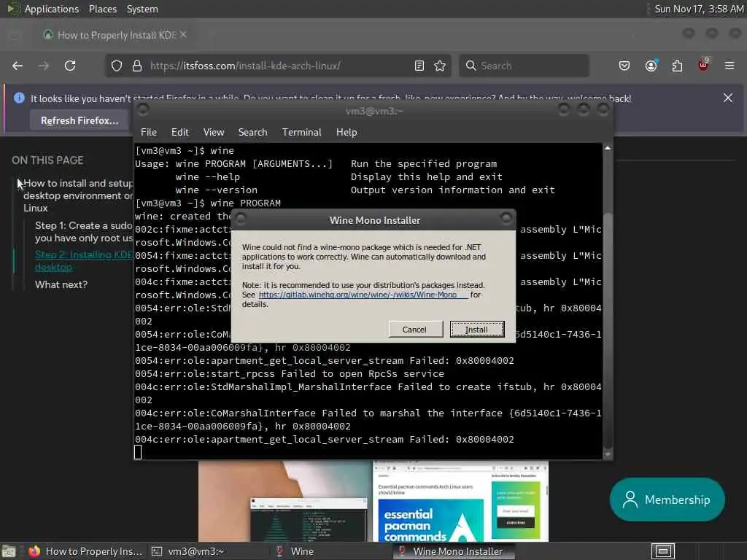Click Cancel in Wine Mono Installer
This screenshot has height=560, width=747.
tap(414, 330)
